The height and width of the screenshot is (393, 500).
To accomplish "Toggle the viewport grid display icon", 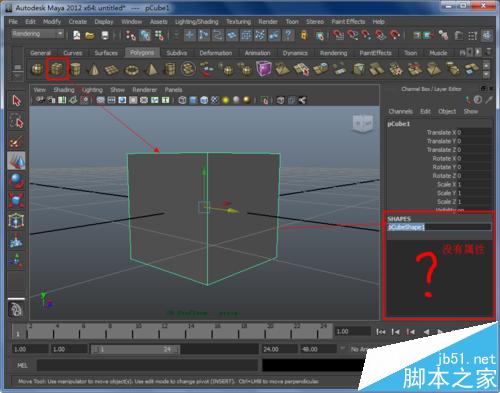I will [100, 100].
